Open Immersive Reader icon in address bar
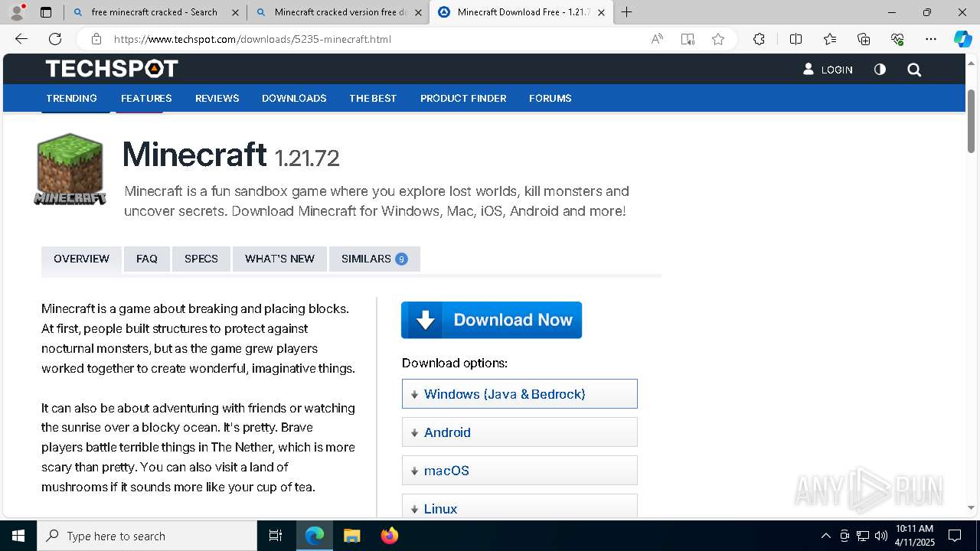The image size is (980, 551). (688, 39)
